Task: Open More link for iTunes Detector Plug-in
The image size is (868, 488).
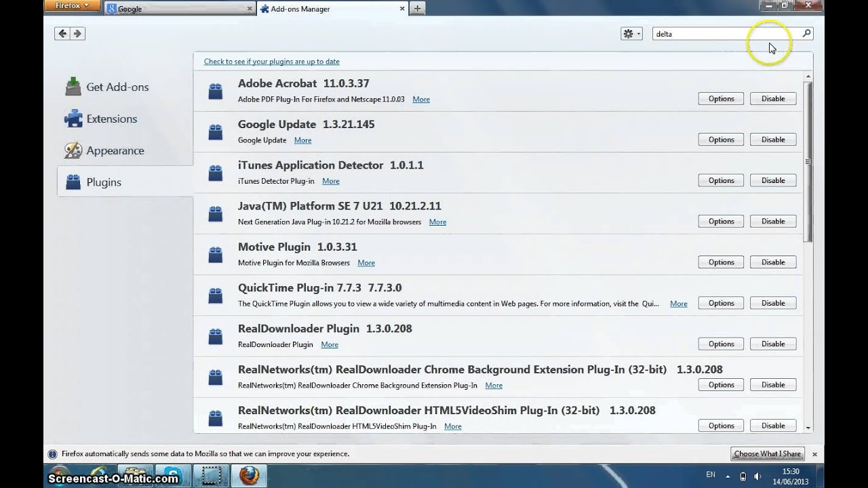Action: click(x=331, y=181)
